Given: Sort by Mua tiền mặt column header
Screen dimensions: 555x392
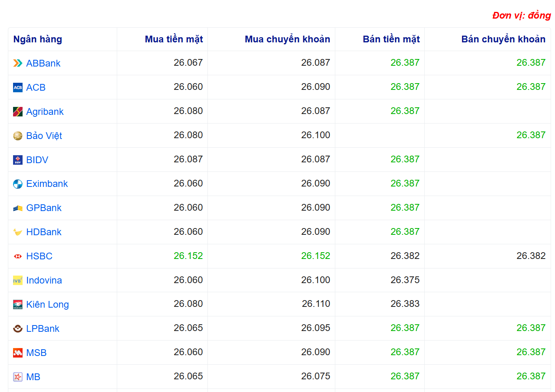Looking at the screenshot, I should (173, 39).
